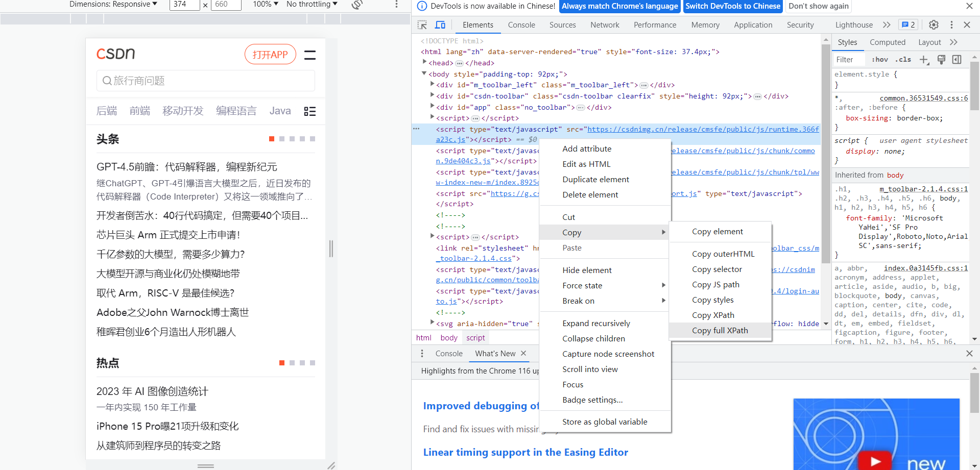Open the console messages badge icon

coord(909,25)
